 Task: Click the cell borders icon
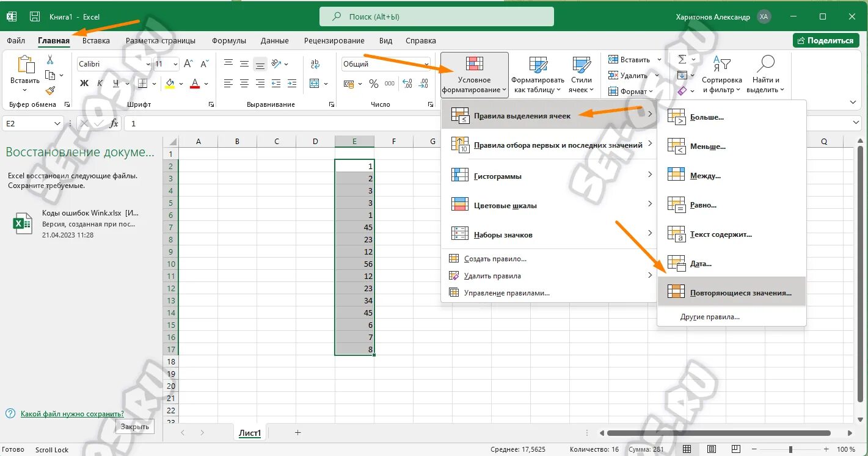click(142, 84)
